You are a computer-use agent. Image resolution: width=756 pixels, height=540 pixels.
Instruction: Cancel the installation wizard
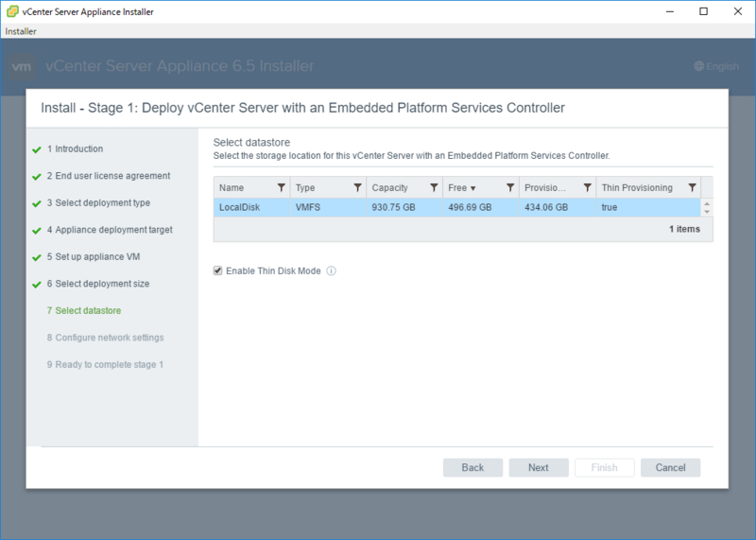click(670, 467)
